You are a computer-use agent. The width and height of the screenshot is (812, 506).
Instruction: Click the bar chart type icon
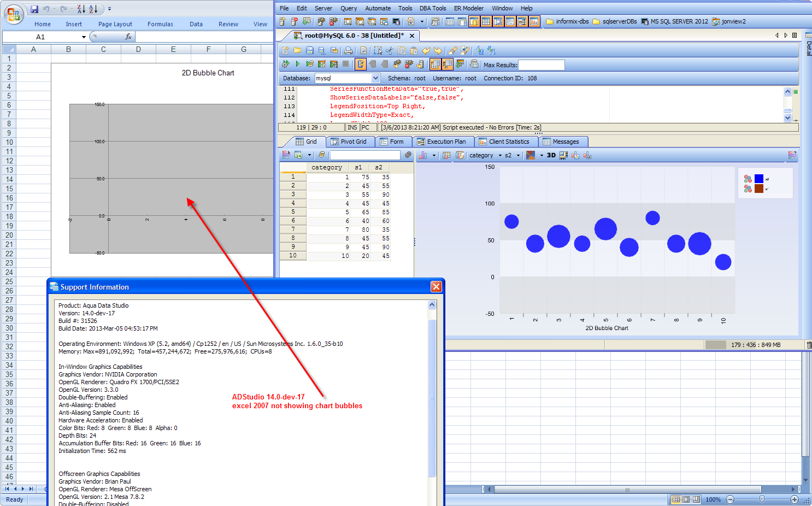click(423, 155)
